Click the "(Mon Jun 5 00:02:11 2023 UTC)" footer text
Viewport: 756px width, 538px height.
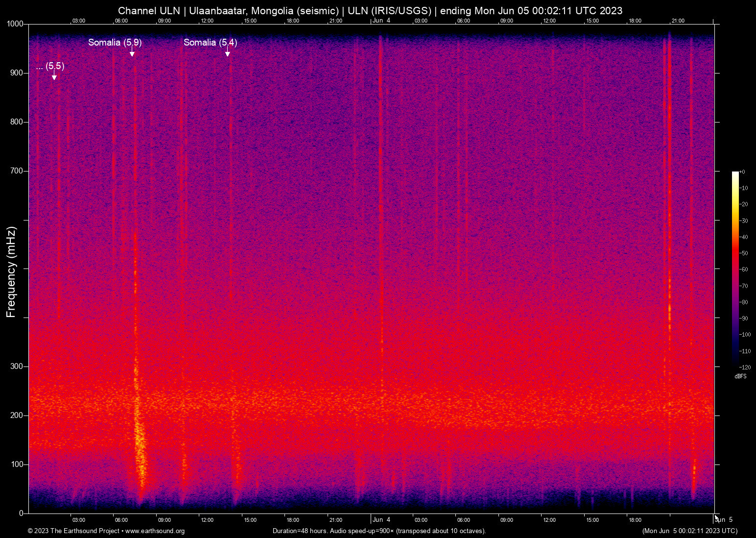pyautogui.click(x=690, y=531)
